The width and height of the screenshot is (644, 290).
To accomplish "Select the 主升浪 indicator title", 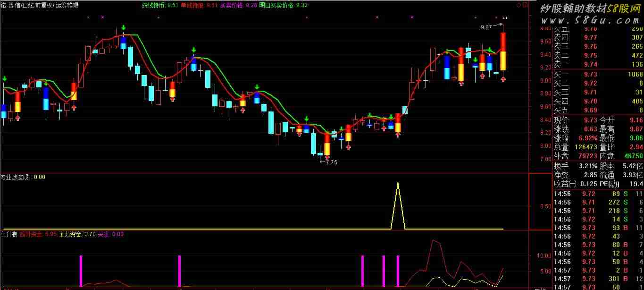I will 8,234.
